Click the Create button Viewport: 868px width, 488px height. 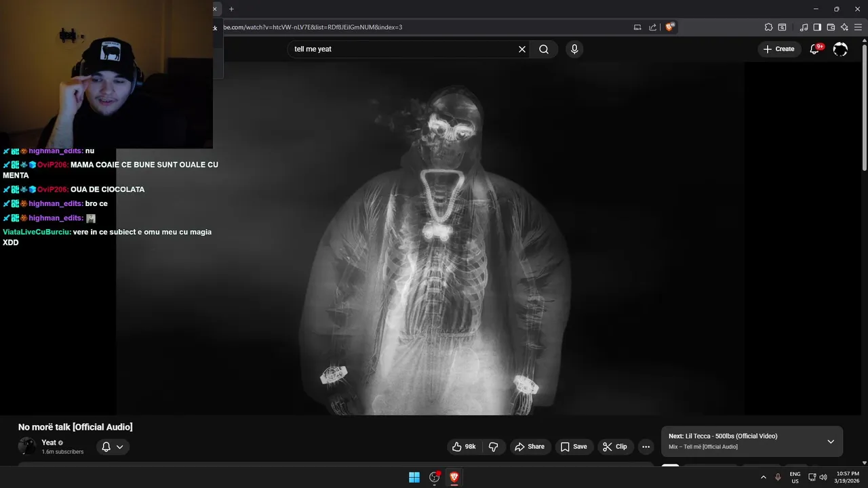pyautogui.click(x=778, y=49)
